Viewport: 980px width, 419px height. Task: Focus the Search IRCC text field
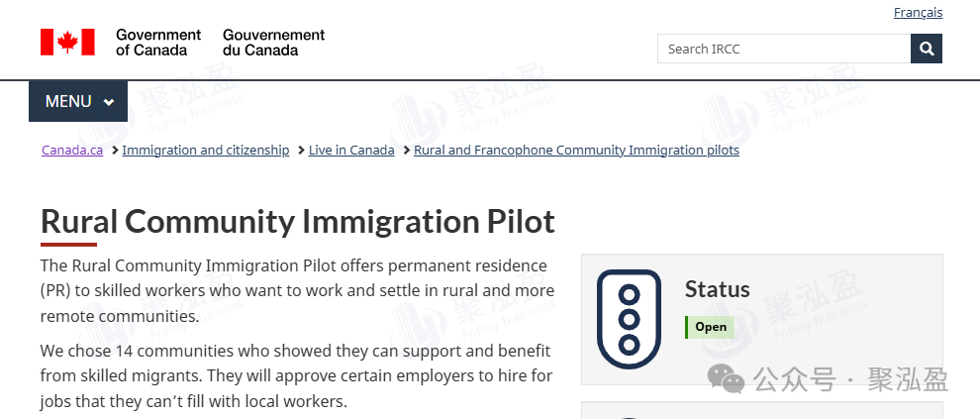[x=783, y=49]
